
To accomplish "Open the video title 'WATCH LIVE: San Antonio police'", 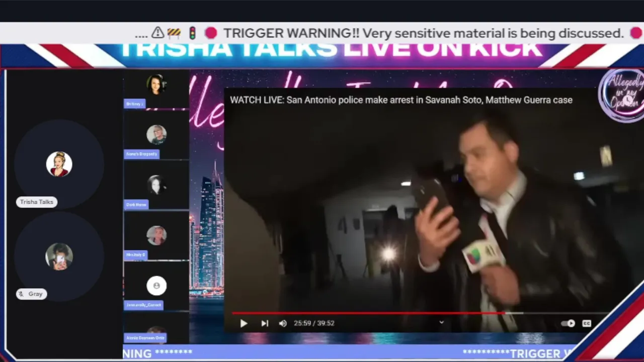I will [x=401, y=100].
